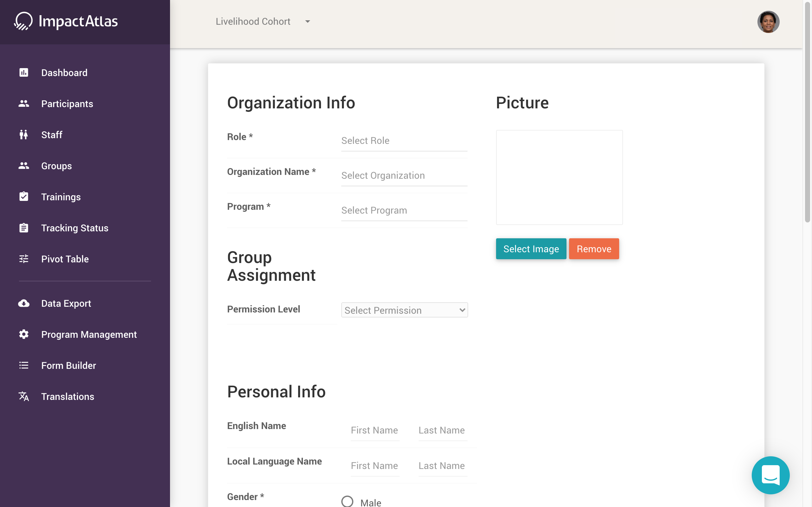
Task: Click the Remove picture button
Action: tap(593, 248)
